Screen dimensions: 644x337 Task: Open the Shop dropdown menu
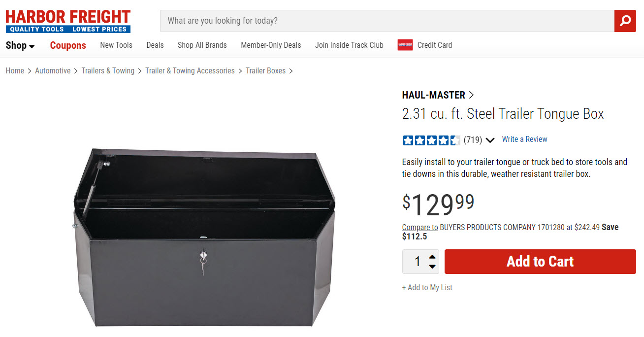[x=20, y=45]
